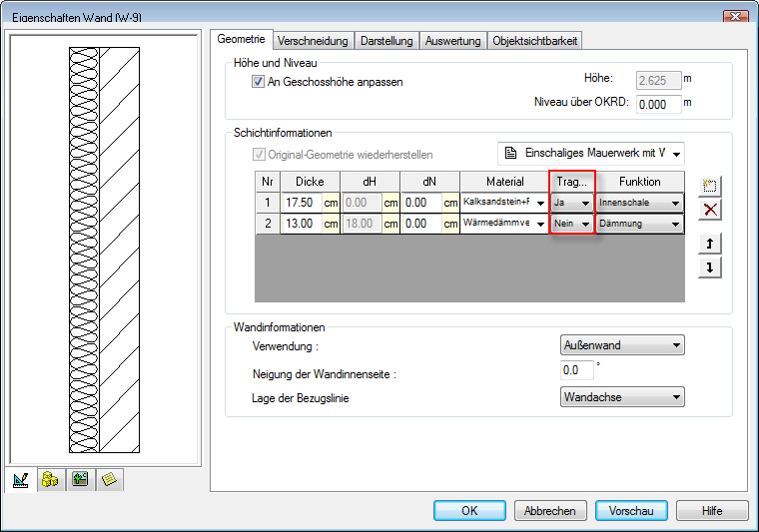Click the Nr column header
The height and width of the screenshot is (532, 759).
268,182
